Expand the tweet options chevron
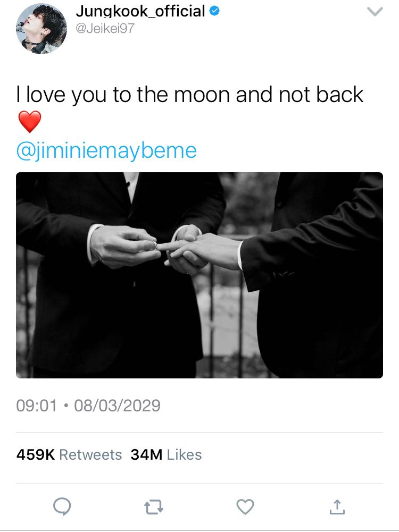Viewport: 399px width, 532px height. tap(375, 12)
